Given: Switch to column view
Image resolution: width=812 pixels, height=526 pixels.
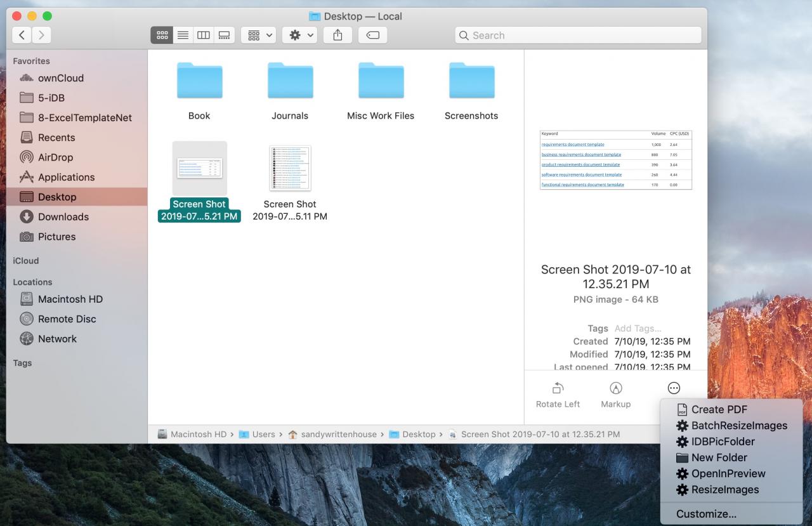Looking at the screenshot, I should [204, 36].
